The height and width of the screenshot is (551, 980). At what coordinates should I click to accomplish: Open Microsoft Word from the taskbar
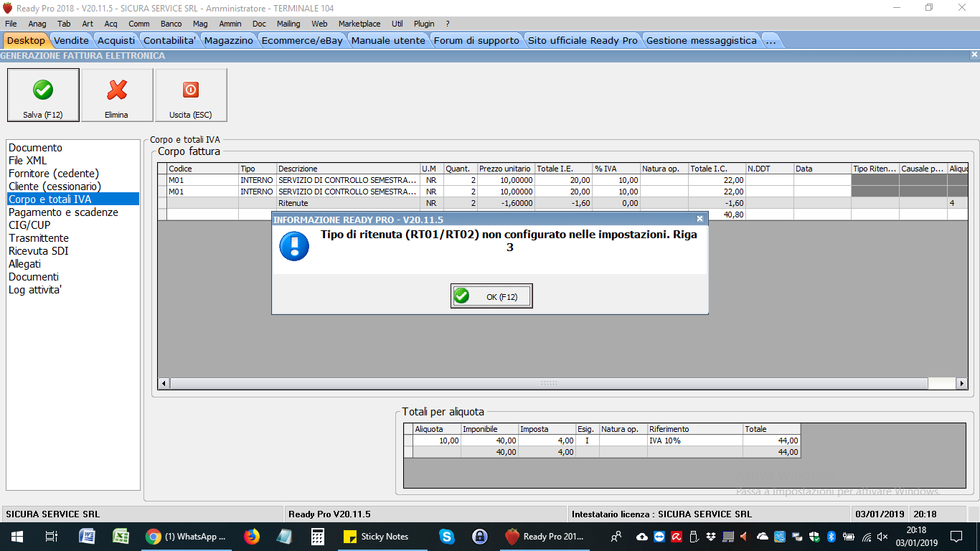coord(87,537)
